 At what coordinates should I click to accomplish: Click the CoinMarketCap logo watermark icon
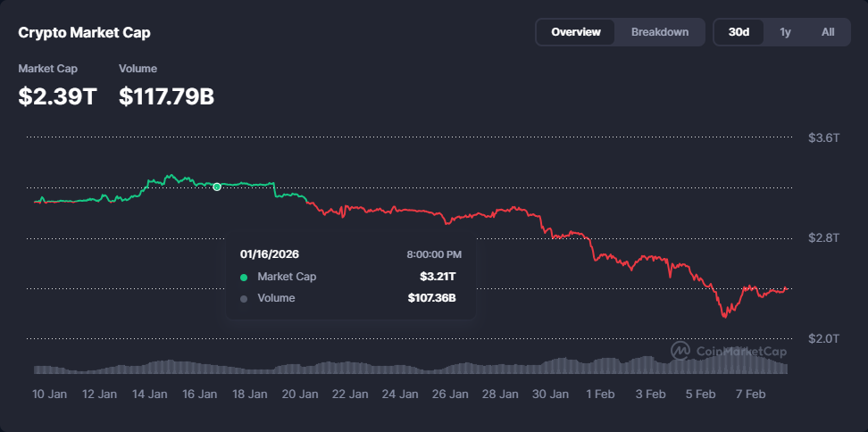pyautogui.click(x=680, y=351)
